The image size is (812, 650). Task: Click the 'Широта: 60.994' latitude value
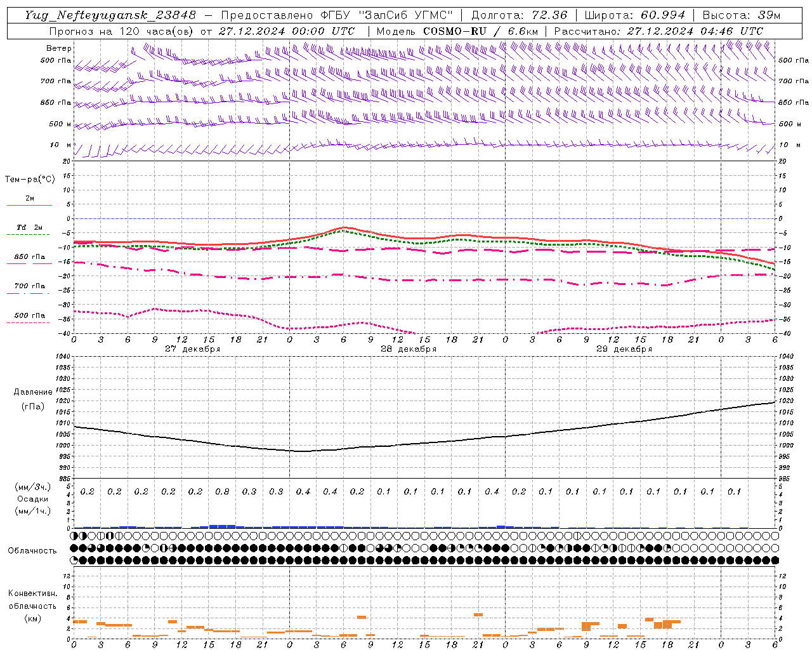click(634, 15)
